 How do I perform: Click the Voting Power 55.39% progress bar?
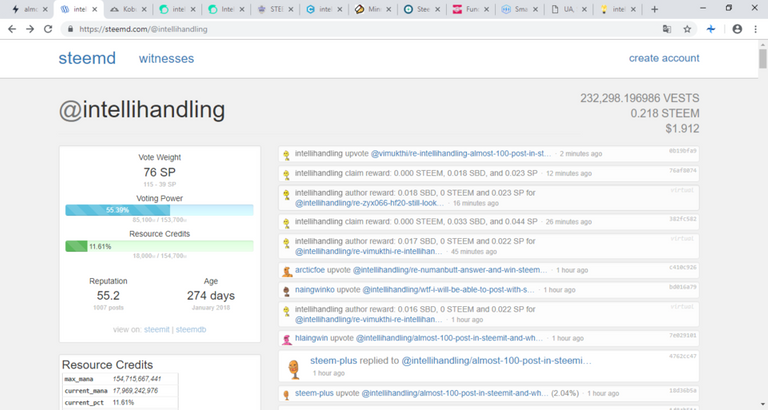[159, 211]
